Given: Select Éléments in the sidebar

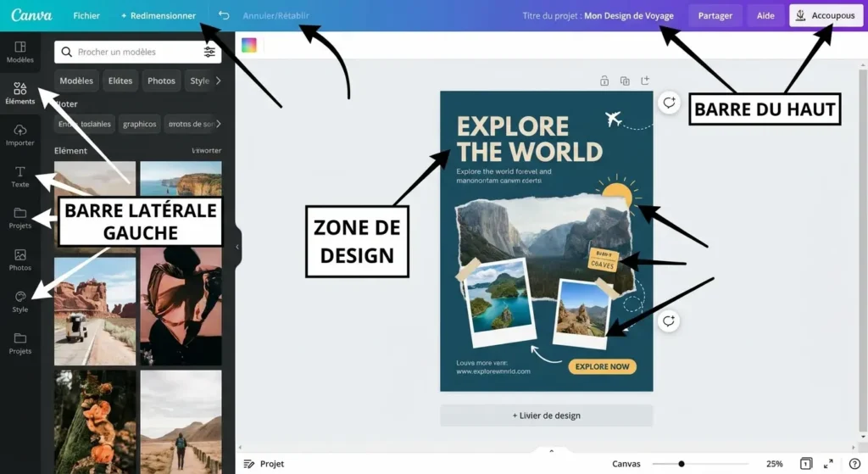Looking at the screenshot, I should pos(20,93).
